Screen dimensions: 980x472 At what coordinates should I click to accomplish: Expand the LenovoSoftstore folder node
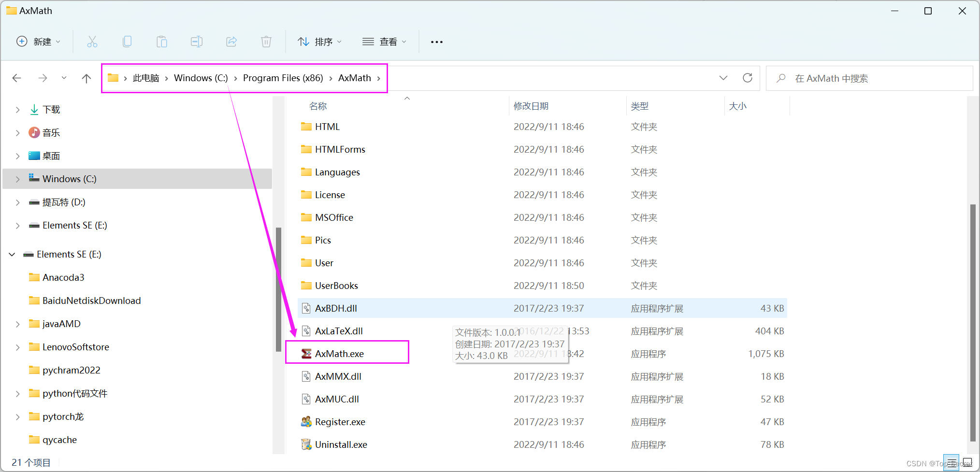point(18,347)
